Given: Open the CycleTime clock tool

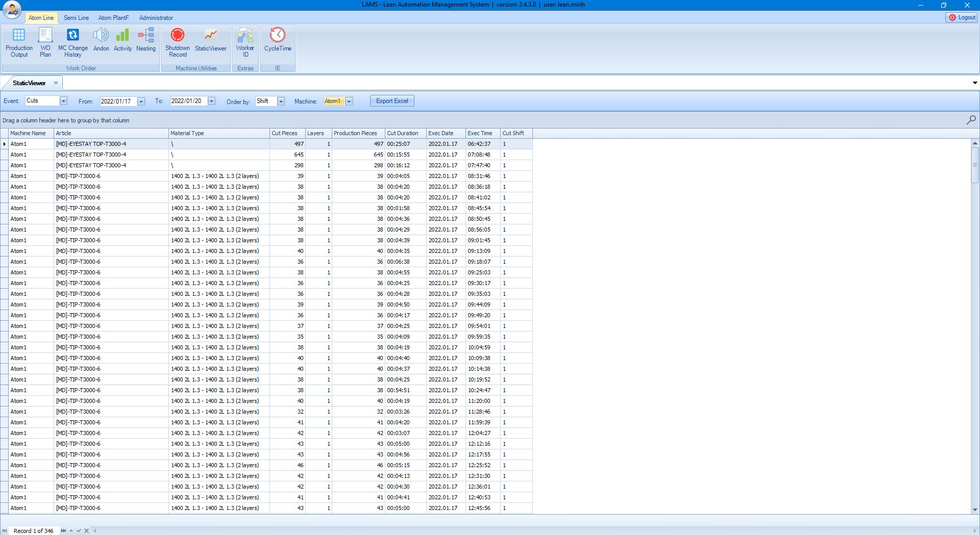Looking at the screenshot, I should [x=278, y=40].
